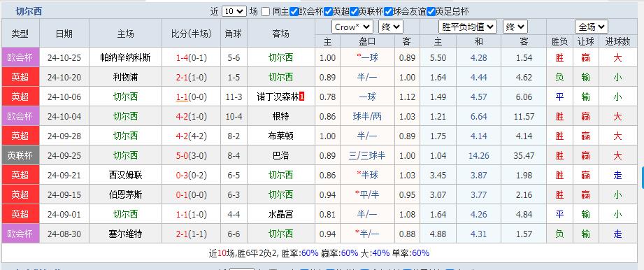644x270 pixels.
Task: Click the corner count 11-3
Action: (234, 97)
